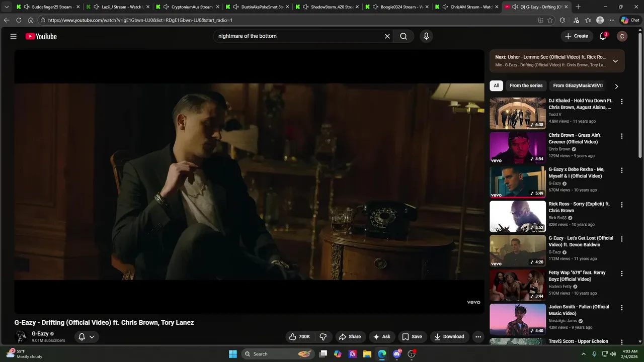The image size is (644, 362).
Task: Switch to CryptoniumAus Stream tab
Action: 187,7
